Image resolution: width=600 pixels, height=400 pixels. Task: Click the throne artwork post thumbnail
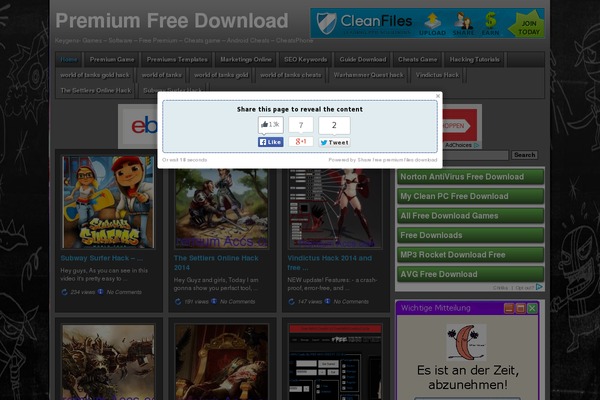222,362
